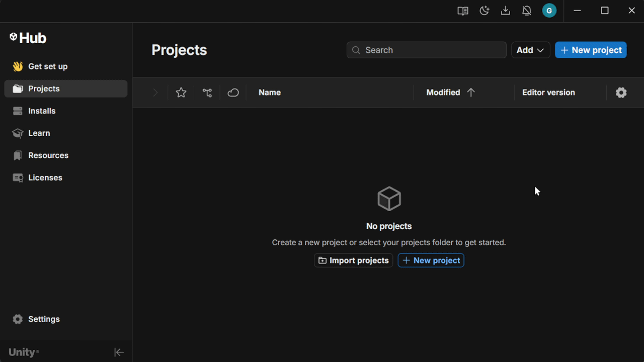Open the documentation book icon
This screenshot has width=644, height=362.
[462, 10]
